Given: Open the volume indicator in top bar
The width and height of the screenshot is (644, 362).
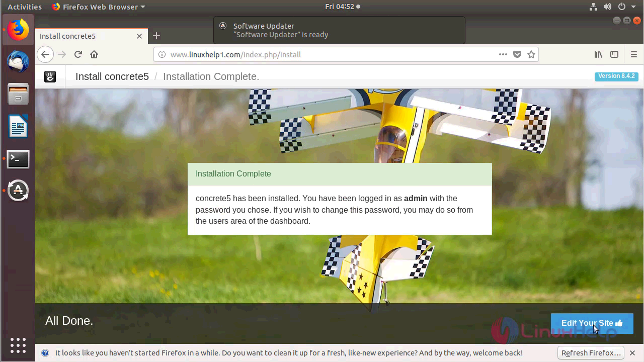Looking at the screenshot, I should coord(607,7).
